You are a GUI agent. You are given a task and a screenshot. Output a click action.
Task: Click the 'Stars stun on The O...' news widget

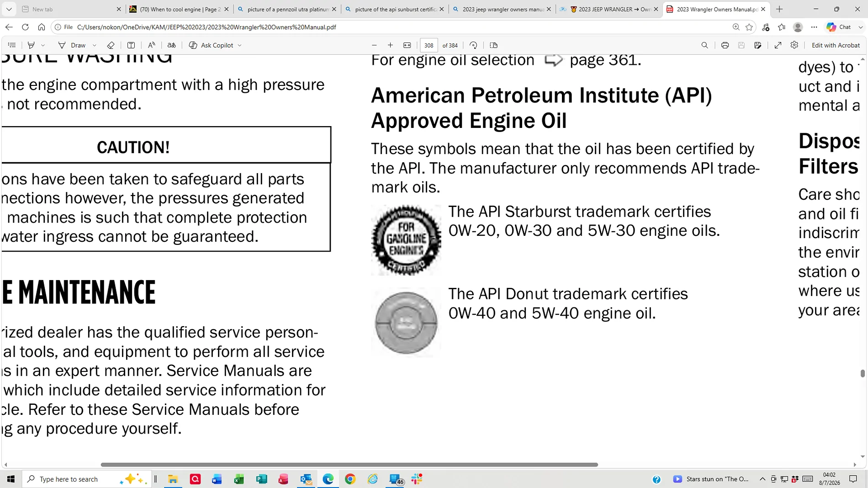click(711, 479)
